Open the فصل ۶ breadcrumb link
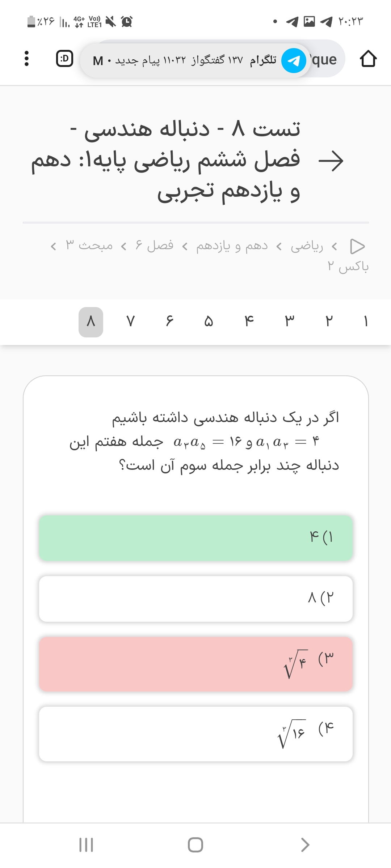Screen dimensions: 391x868 point(155,246)
